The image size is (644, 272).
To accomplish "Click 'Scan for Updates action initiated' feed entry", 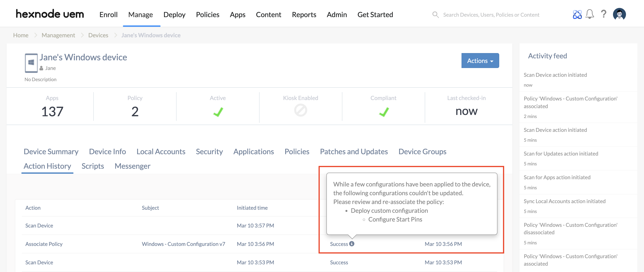I will (561, 154).
